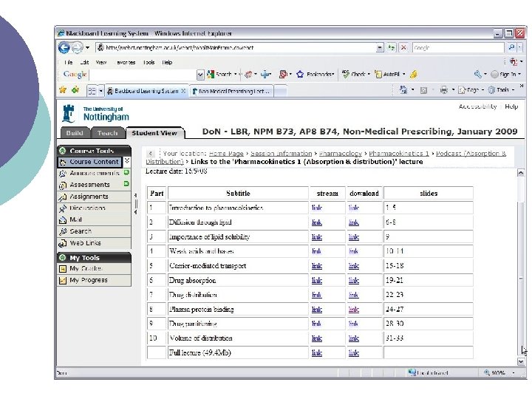
Task: Click the search magnifier next to search box
Action: click(511, 47)
